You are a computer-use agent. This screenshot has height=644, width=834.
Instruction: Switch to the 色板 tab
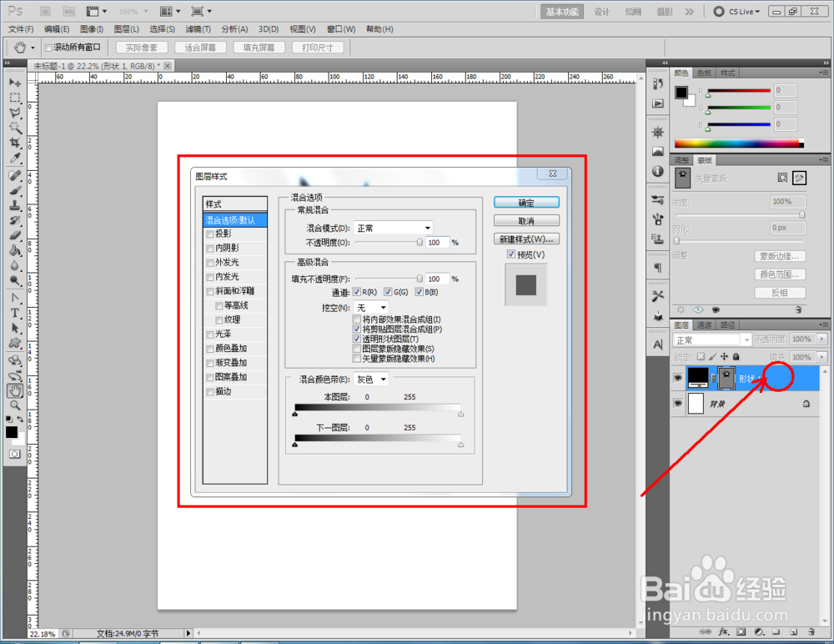pos(704,73)
